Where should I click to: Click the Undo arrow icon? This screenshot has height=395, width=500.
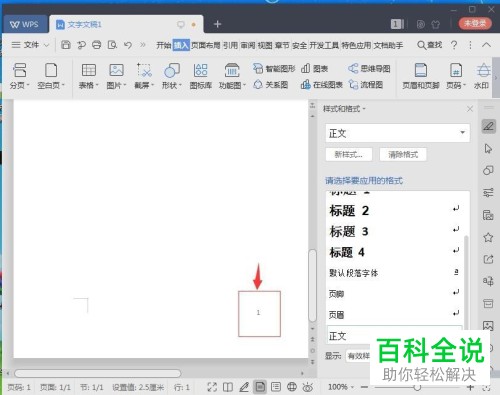128,45
